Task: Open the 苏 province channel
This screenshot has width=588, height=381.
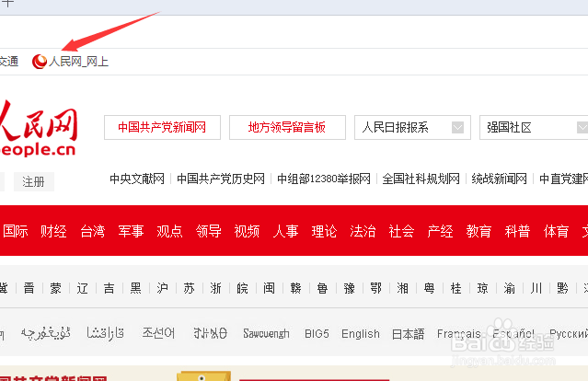Action: [189, 288]
